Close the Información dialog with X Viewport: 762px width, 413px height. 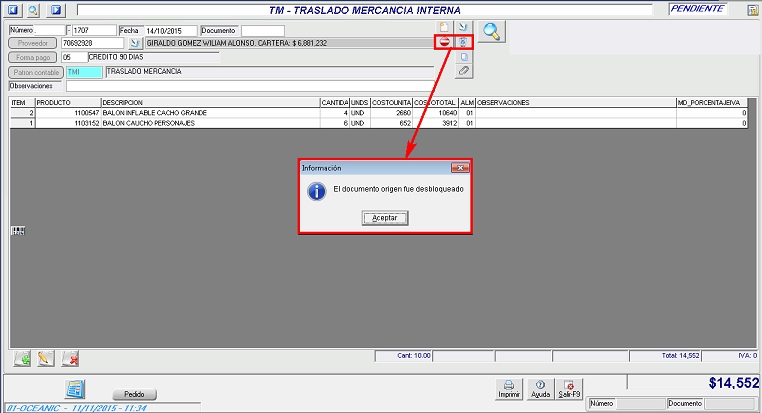point(460,168)
